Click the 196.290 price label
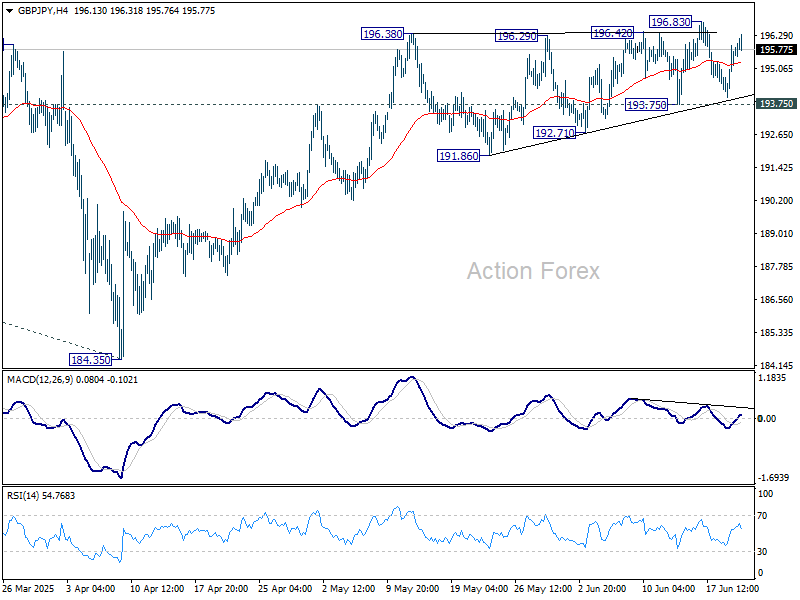The image size is (800, 600). 516,36
